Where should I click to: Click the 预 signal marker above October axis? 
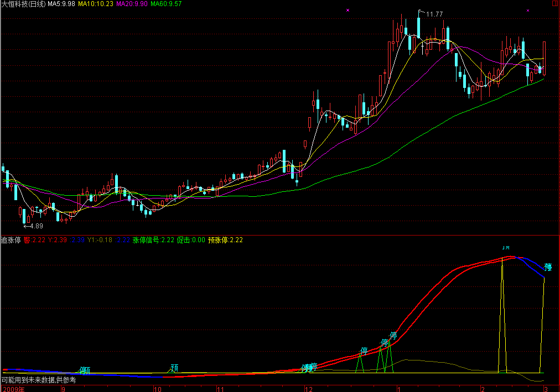pyautogui.click(x=175, y=367)
